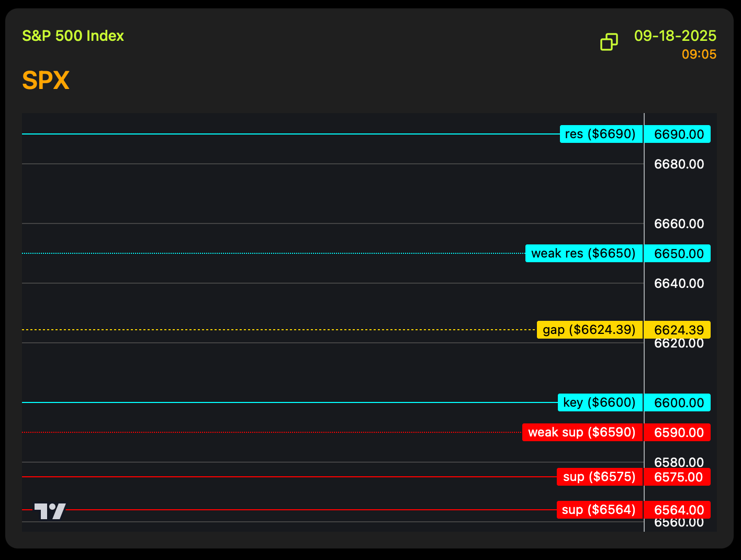The height and width of the screenshot is (560, 741).
Task: Select the sup ($6575) level label
Action: pos(600,477)
